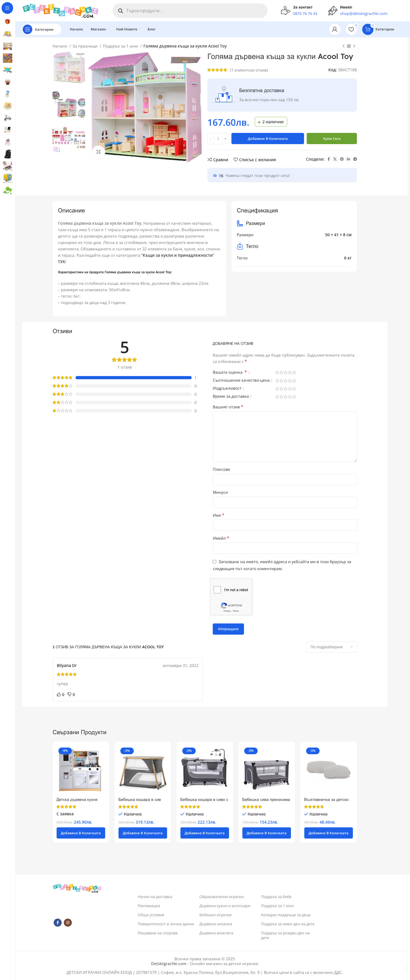Viewport: 410px width, 980px height.
Task: Open the Блог menu item
Action: (x=151, y=29)
